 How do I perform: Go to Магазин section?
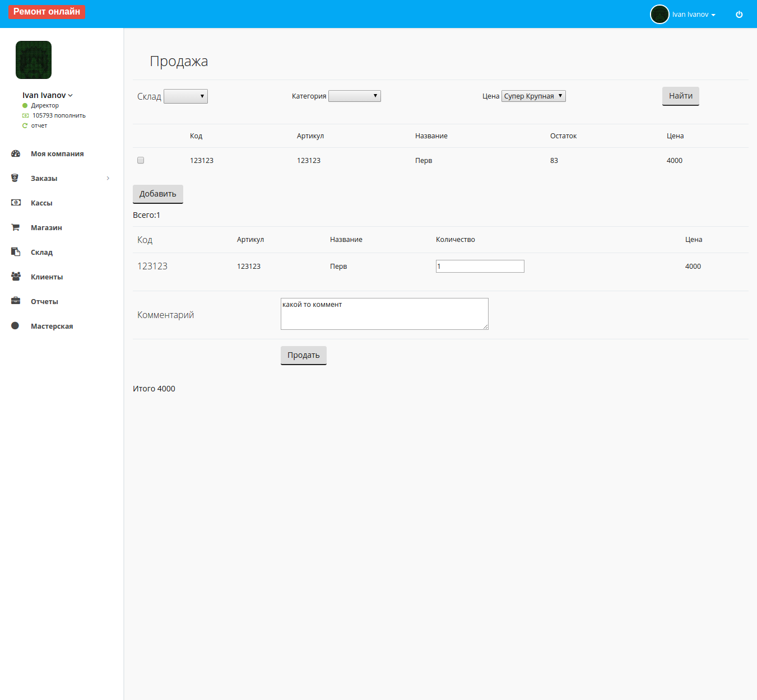click(x=47, y=227)
